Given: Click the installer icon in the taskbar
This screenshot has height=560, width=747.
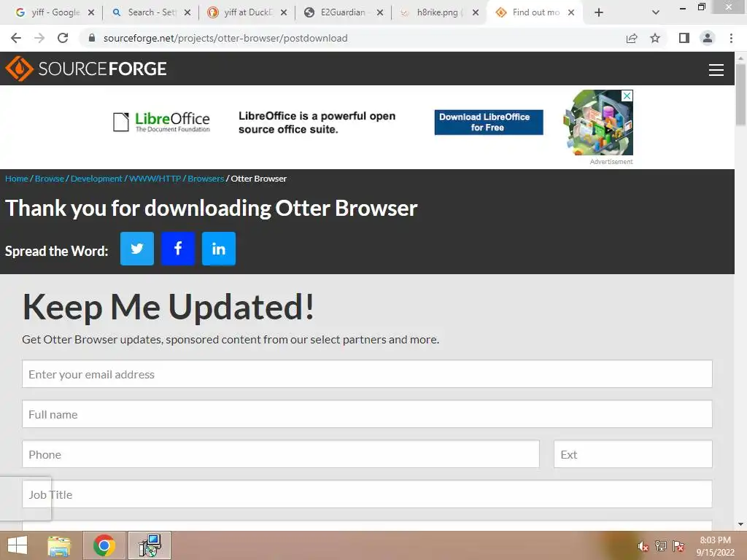Looking at the screenshot, I should [150, 545].
